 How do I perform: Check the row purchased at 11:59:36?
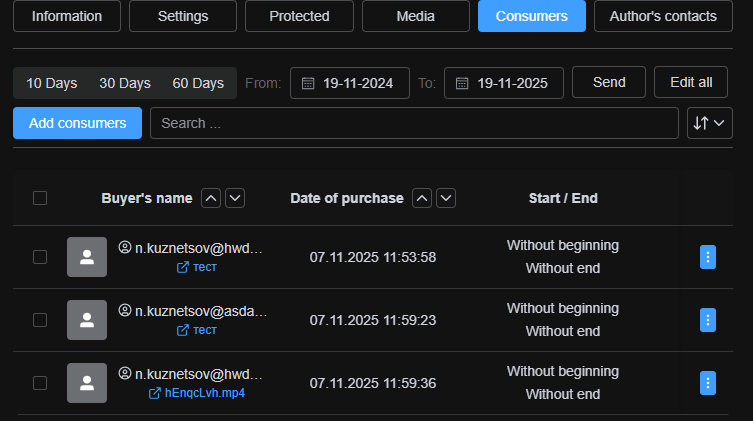tap(40, 383)
